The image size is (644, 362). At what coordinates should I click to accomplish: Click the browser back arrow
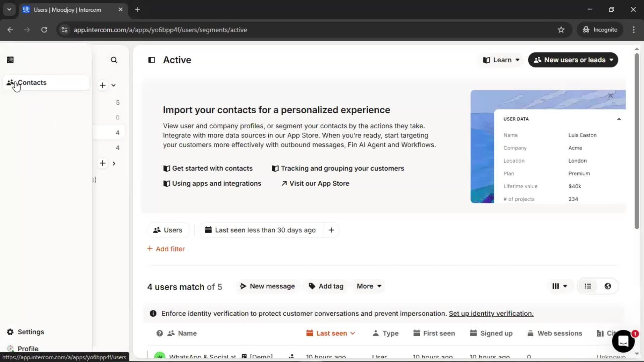tap(10, 30)
